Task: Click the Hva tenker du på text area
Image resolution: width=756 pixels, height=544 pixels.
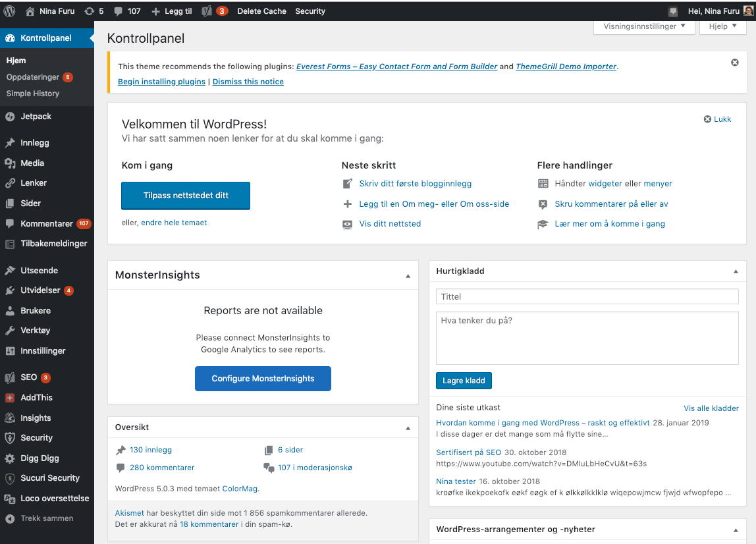Action: (587, 338)
